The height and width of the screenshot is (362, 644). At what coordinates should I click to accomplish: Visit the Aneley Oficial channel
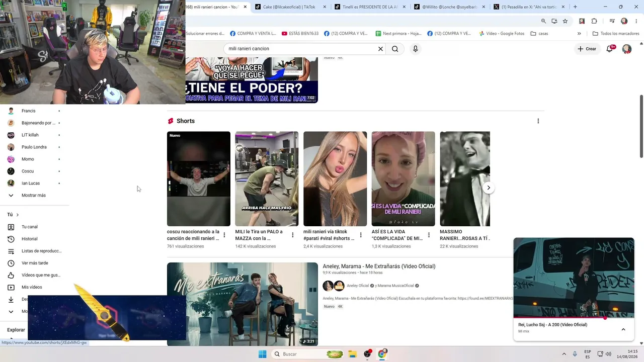(x=358, y=286)
